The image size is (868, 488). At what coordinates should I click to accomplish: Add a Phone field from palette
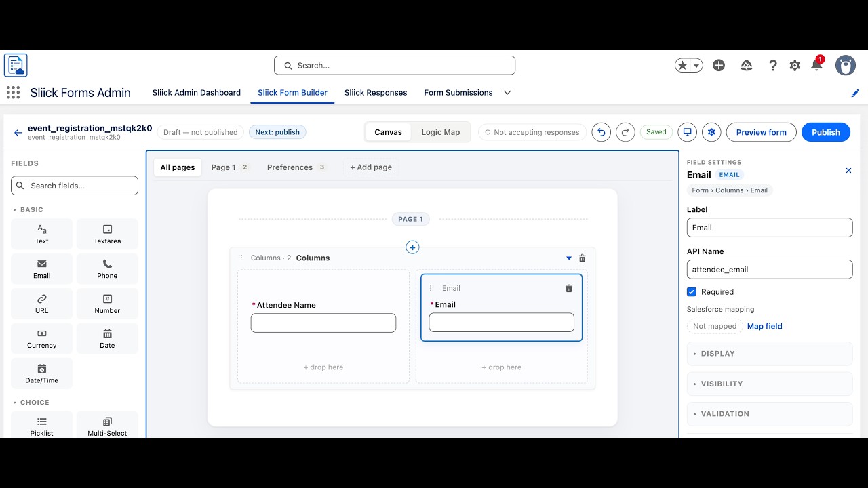coord(107,269)
